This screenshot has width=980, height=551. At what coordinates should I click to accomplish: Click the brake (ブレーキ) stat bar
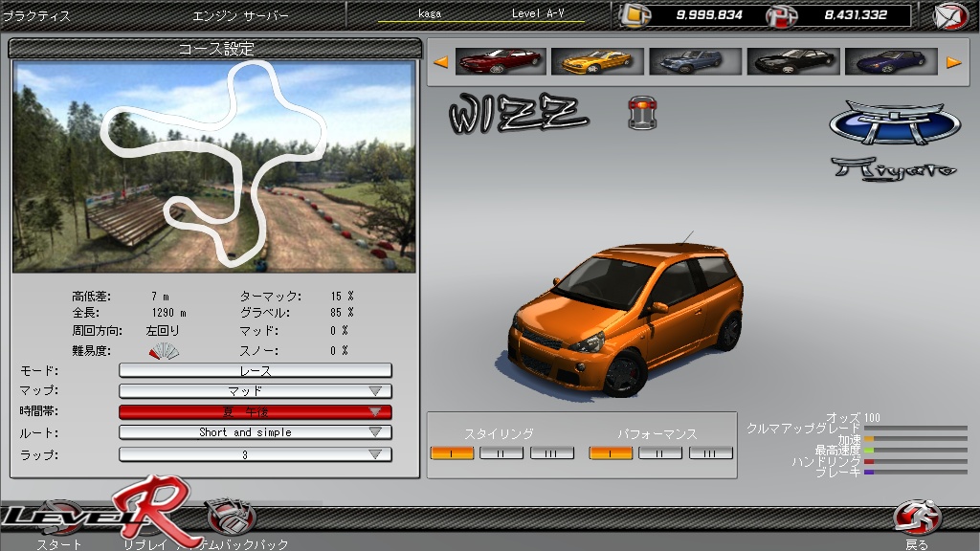pos(916,473)
